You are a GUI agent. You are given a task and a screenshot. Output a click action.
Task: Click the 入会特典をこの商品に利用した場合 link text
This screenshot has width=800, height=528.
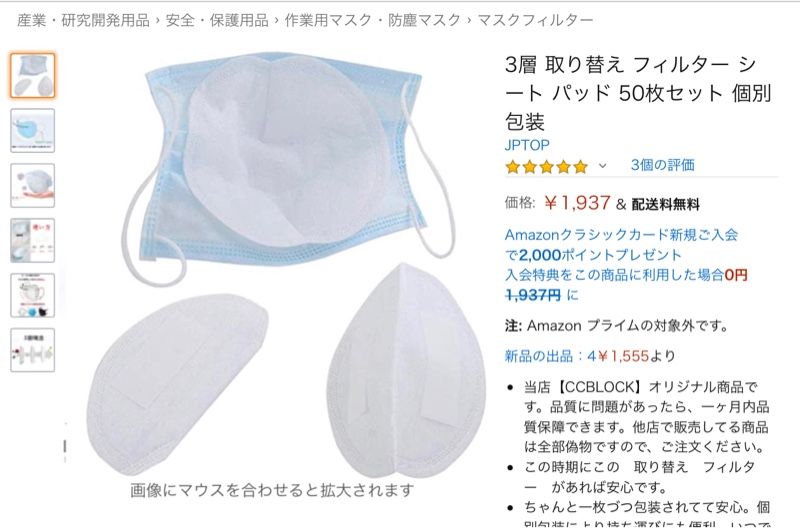[614, 275]
